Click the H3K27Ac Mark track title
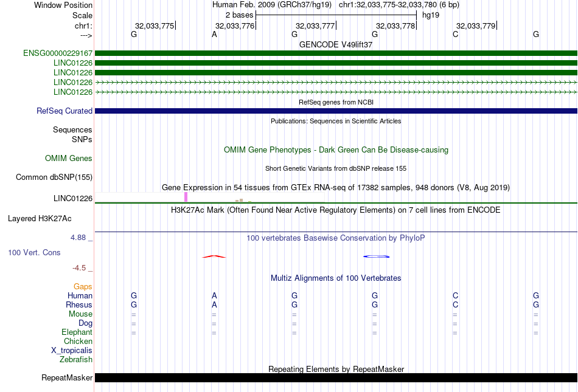This screenshot has width=578, height=392. tap(336, 210)
